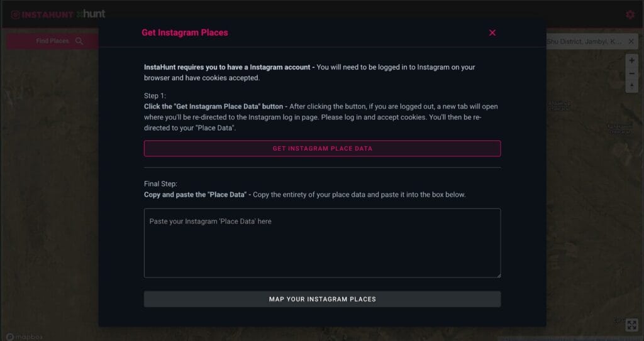Screen dimensions: 644x341
Task: Click the Get Instagram Place Data button
Action: pos(322,149)
